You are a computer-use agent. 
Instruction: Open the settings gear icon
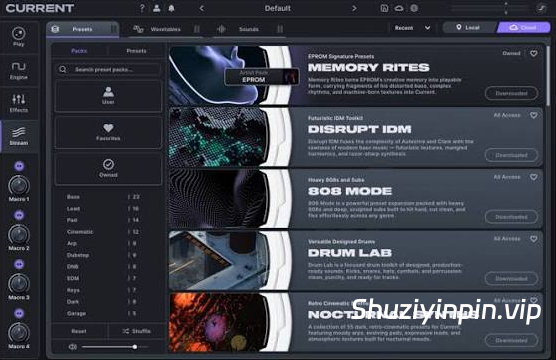coord(414,8)
